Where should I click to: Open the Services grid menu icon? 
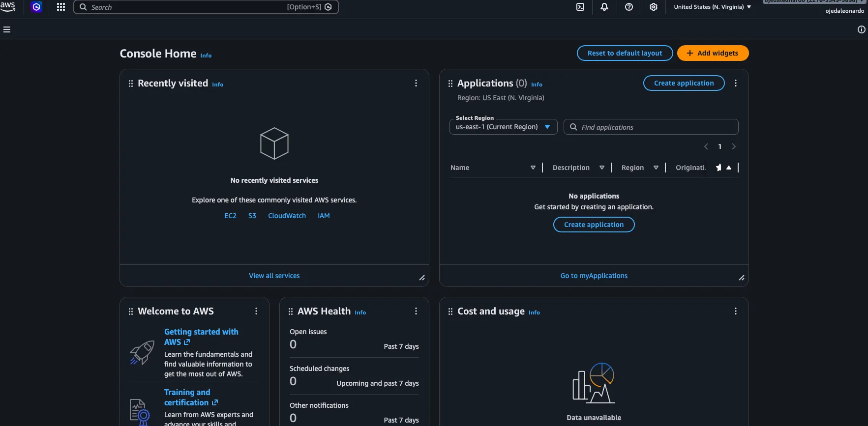click(x=61, y=7)
